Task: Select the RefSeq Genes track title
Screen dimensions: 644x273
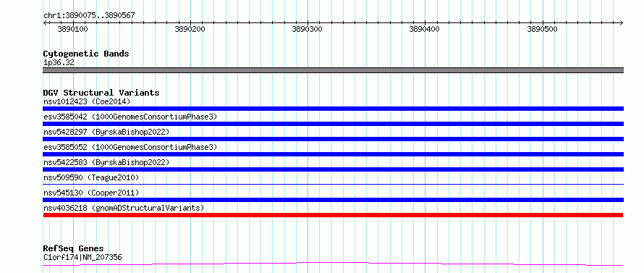Action: coord(73,249)
